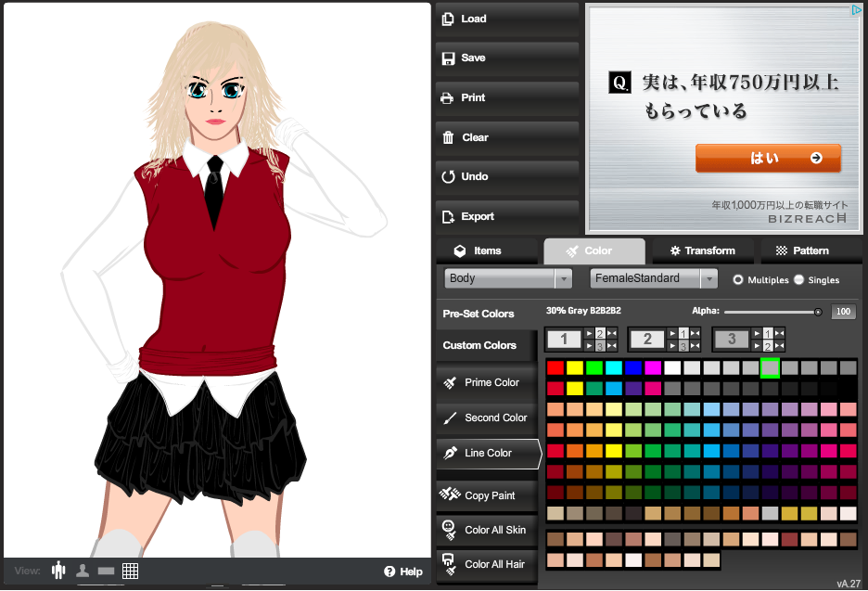Open the Pre-Set Colors section

click(x=479, y=314)
